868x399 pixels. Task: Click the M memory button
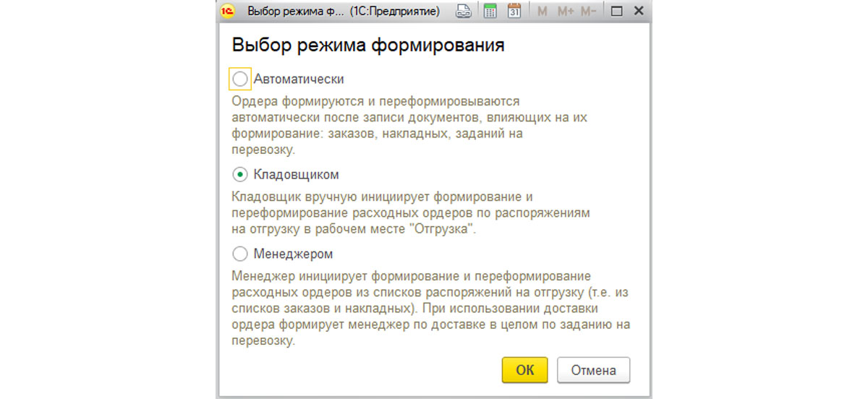(542, 12)
